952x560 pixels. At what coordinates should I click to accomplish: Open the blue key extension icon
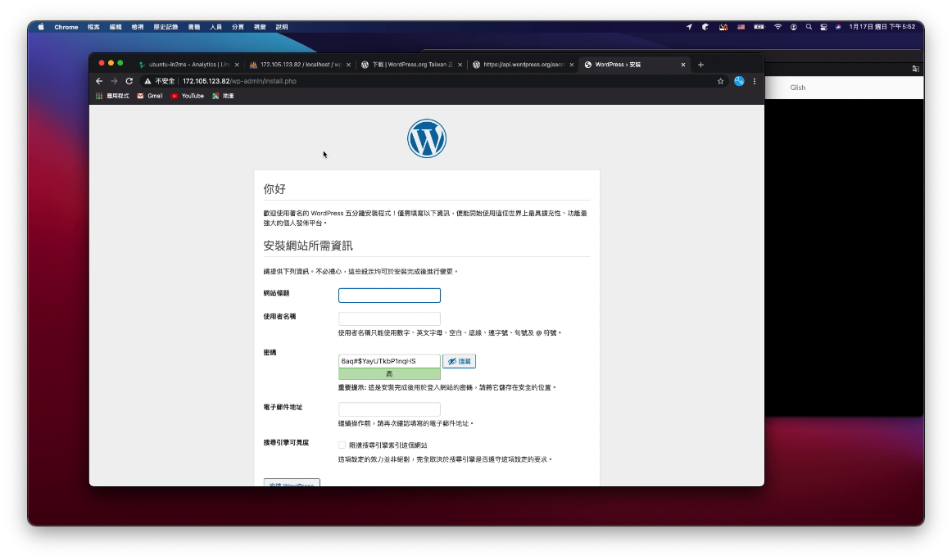[x=739, y=81]
